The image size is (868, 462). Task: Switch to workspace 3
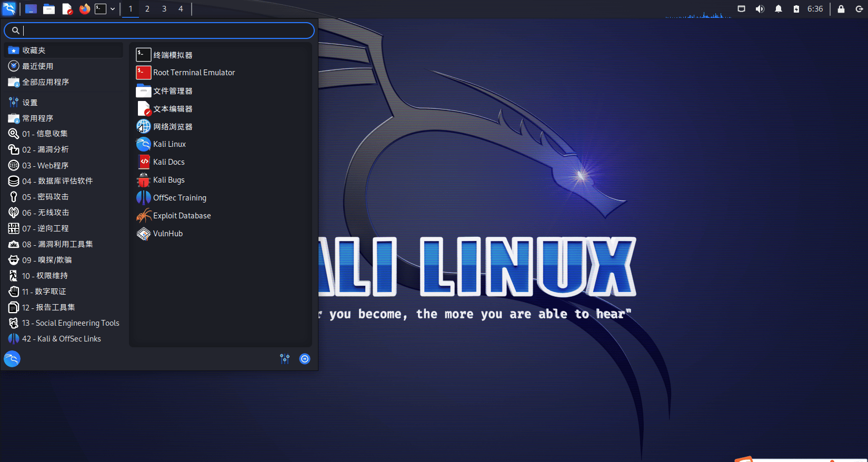coord(164,9)
